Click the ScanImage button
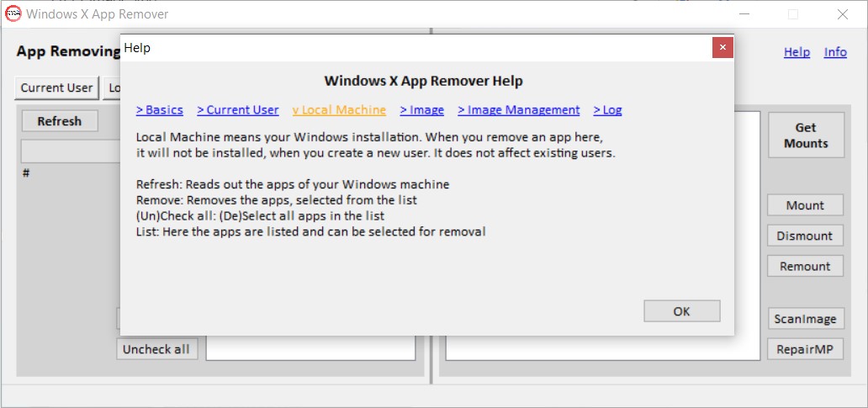 pos(805,319)
